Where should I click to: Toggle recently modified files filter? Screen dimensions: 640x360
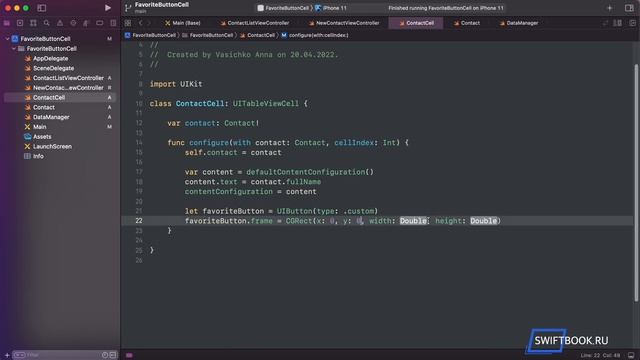pos(105,355)
